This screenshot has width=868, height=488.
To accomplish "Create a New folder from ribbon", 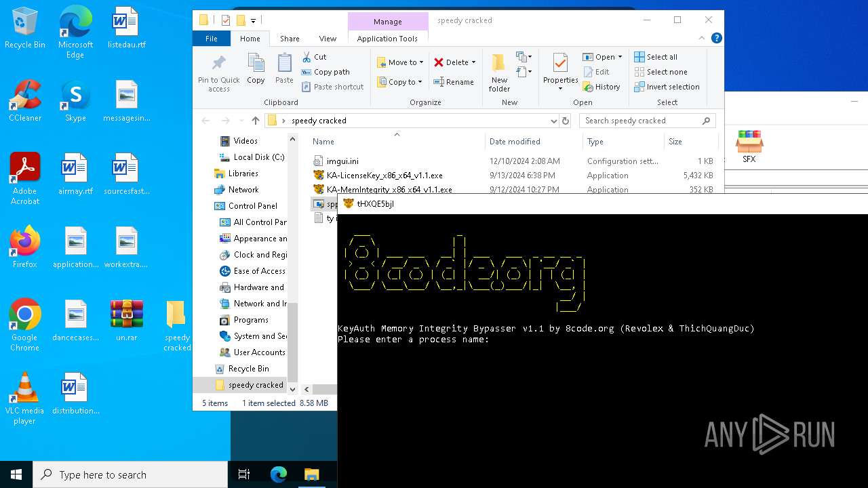I will tap(499, 73).
